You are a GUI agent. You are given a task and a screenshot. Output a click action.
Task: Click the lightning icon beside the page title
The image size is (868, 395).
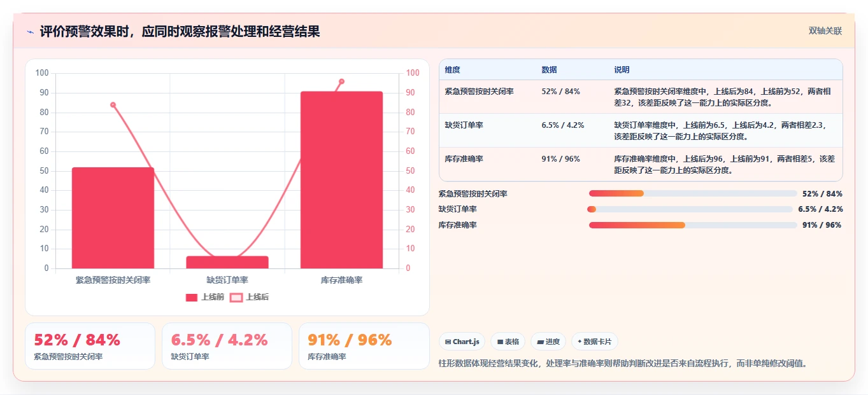tap(30, 32)
